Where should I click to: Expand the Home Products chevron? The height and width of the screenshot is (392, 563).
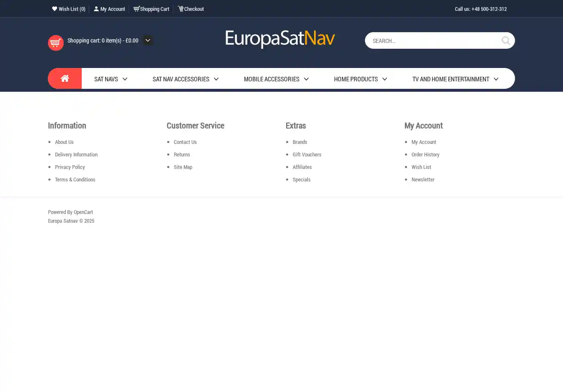(385, 79)
